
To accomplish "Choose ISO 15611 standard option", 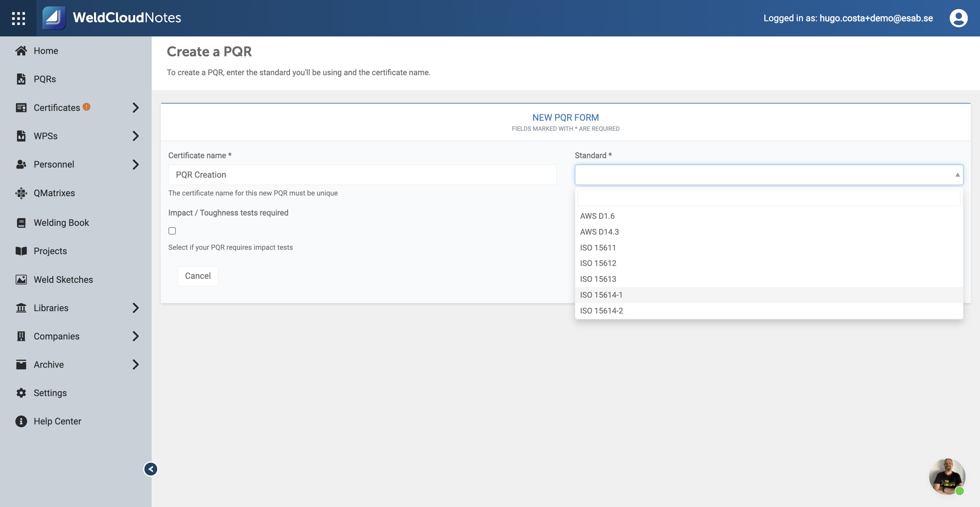I will pos(769,248).
